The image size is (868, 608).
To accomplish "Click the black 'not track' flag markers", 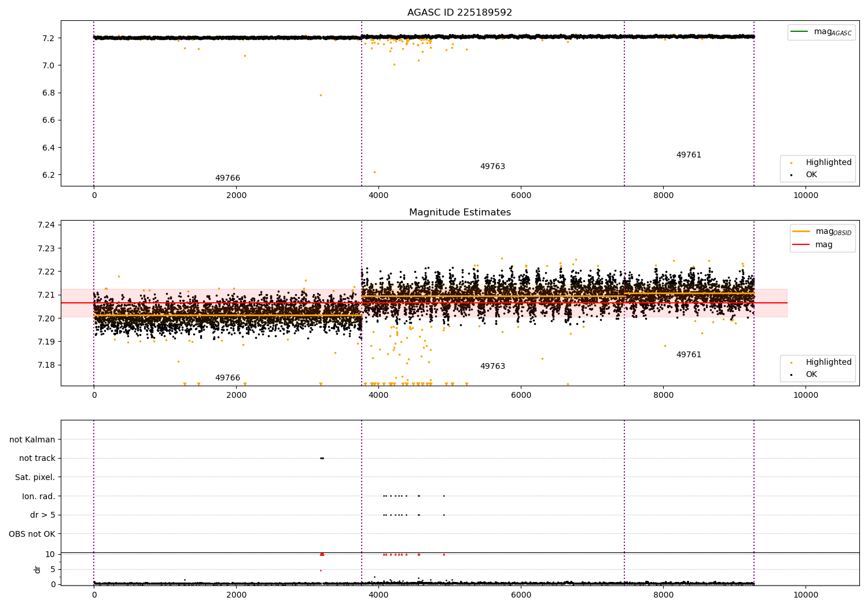I will tap(322, 458).
